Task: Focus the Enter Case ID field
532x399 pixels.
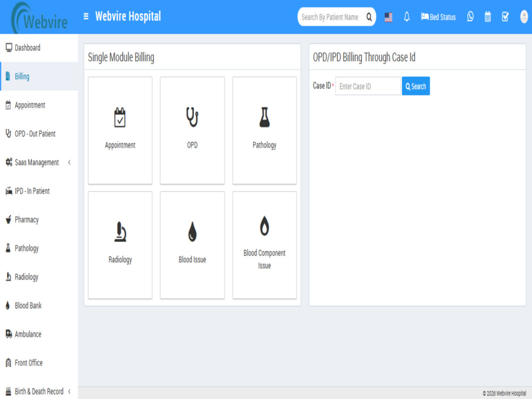Action: (x=368, y=86)
